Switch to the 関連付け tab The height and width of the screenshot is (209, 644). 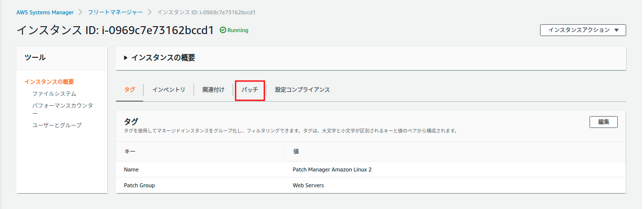213,90
